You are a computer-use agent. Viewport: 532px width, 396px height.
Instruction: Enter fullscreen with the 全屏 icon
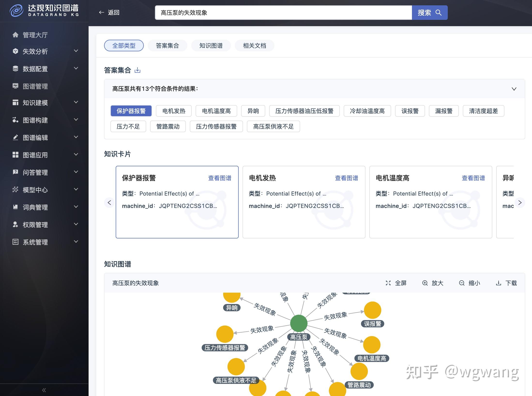(x=388, y=283)
